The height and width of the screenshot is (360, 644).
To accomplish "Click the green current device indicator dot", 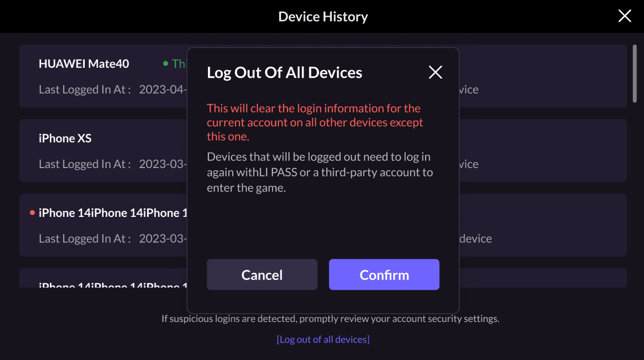I will pyautogui.click(x=165, y=63).
